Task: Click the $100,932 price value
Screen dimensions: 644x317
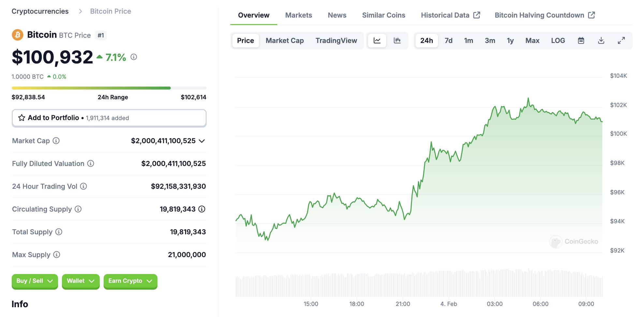Action: (x=52, y=57)
